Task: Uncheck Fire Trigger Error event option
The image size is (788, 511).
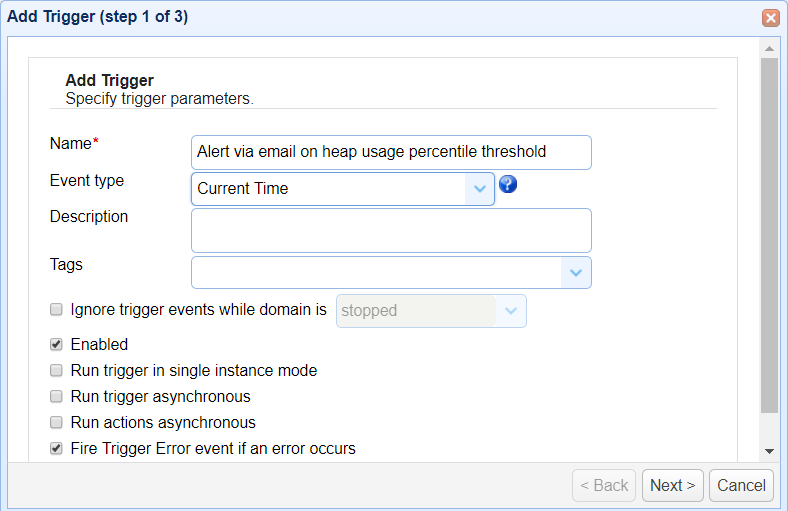Action: [57, 448]
